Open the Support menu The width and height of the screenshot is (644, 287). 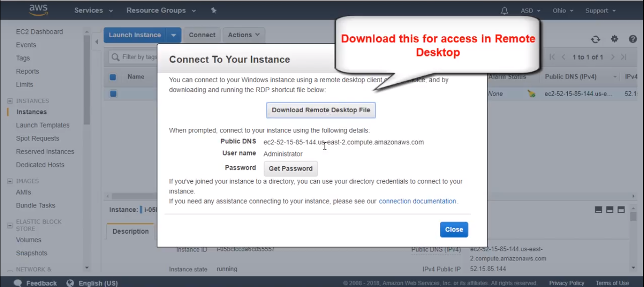click(x=601, y=10)
